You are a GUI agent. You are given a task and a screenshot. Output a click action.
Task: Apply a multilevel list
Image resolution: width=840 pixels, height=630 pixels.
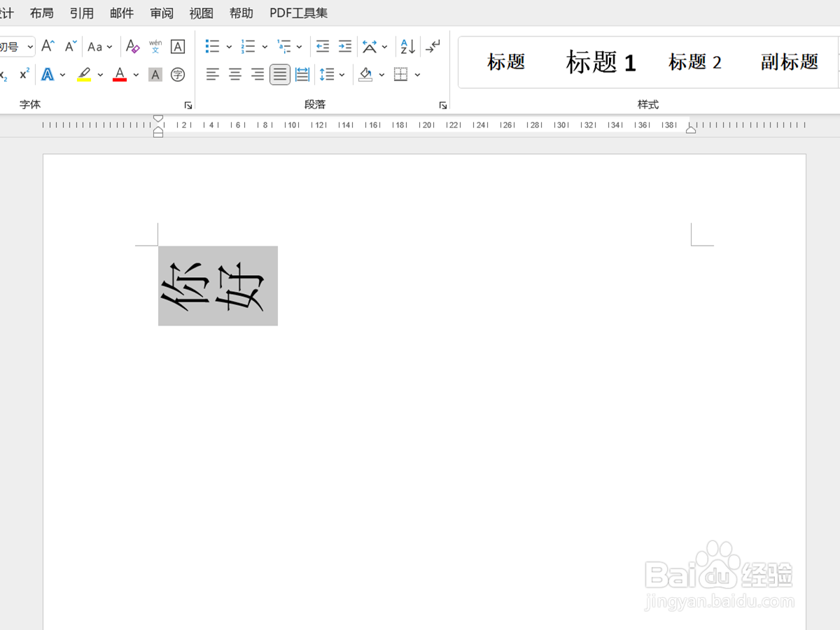pyautogui.click(x=283, y=46)
